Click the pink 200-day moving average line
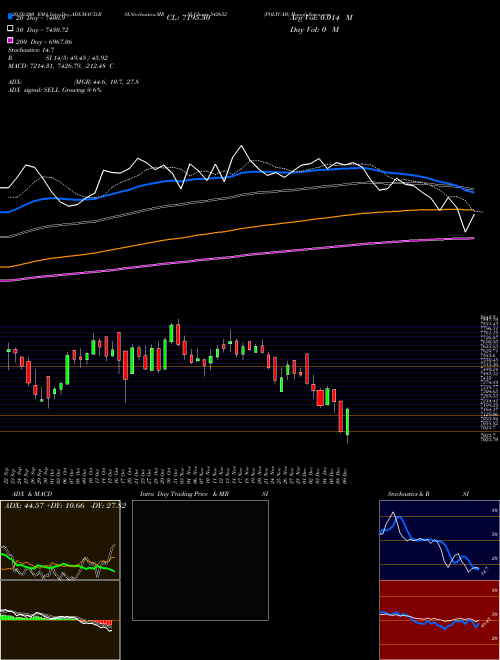This screenshot has width=500, height=660. [x=237, y=255]
